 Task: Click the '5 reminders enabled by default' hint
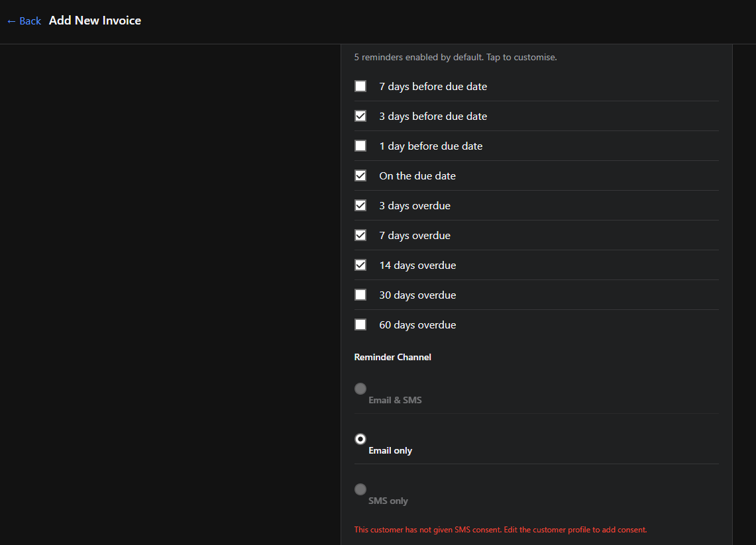(456, 58)
